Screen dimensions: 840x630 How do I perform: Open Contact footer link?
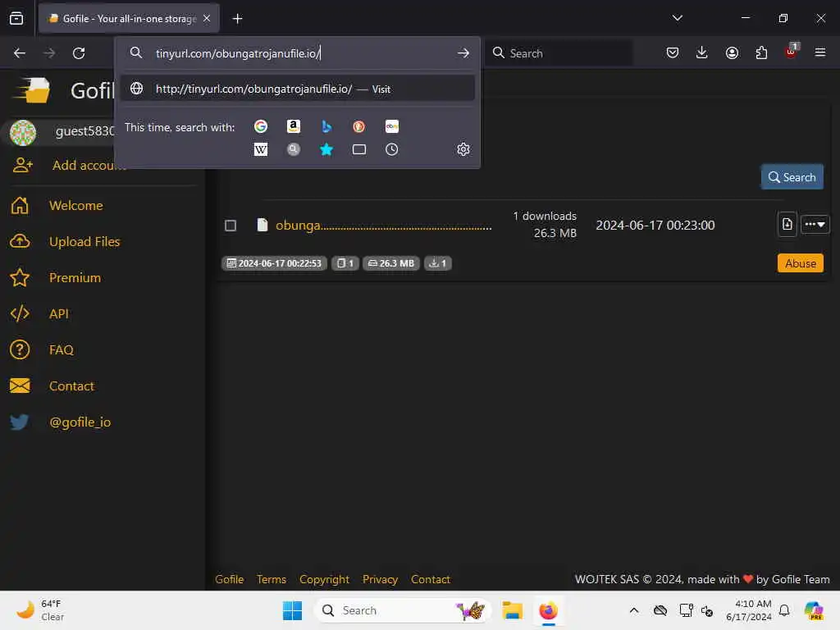430,579
